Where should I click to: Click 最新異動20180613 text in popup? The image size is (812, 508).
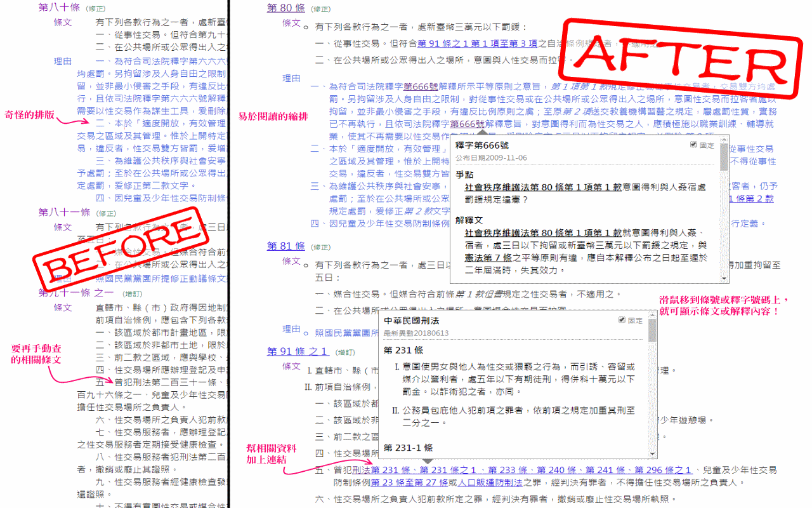pos(416,333)
